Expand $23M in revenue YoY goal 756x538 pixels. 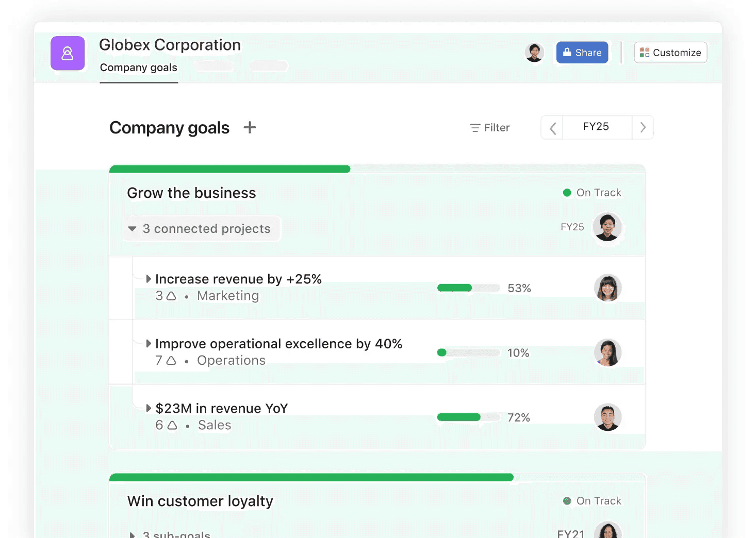149,408
